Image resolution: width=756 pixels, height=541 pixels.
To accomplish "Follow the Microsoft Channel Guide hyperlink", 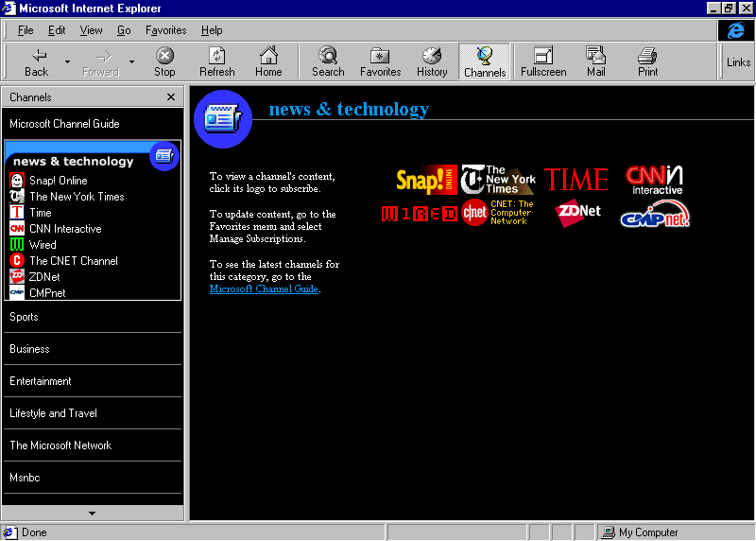I will pyautogui.click(x=264, y=288).
